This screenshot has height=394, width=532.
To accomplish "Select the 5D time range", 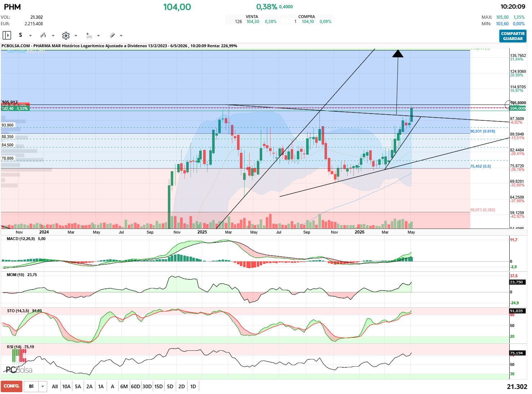I will pyautogui.click(x=170, y=386).
